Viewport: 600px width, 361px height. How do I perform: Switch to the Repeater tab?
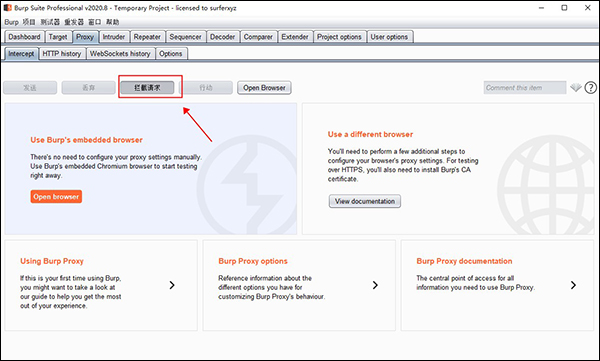tap(147, 37)
